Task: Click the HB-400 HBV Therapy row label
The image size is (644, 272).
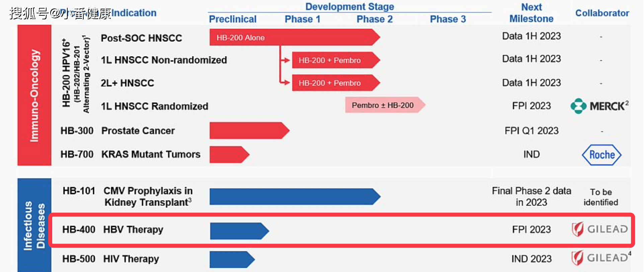Action: coord(112,230)
